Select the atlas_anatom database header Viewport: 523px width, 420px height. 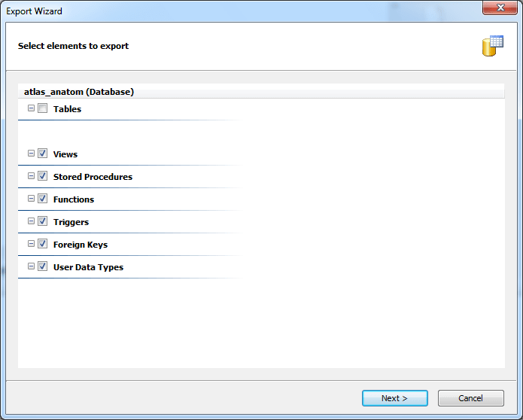coord(79,92)
